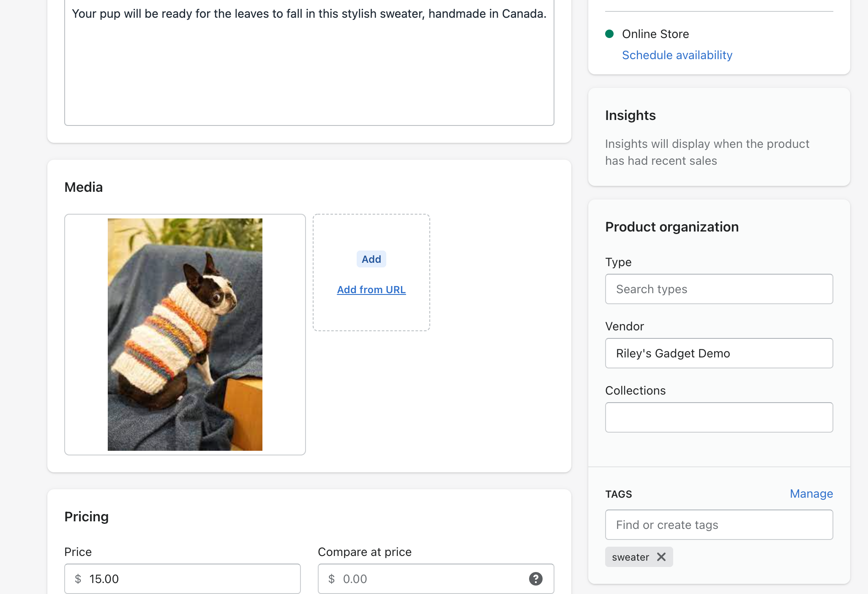Click the 'TAGS' label
Image resolution: width=868 pixels, height=594 pixels.
(619, 494)
